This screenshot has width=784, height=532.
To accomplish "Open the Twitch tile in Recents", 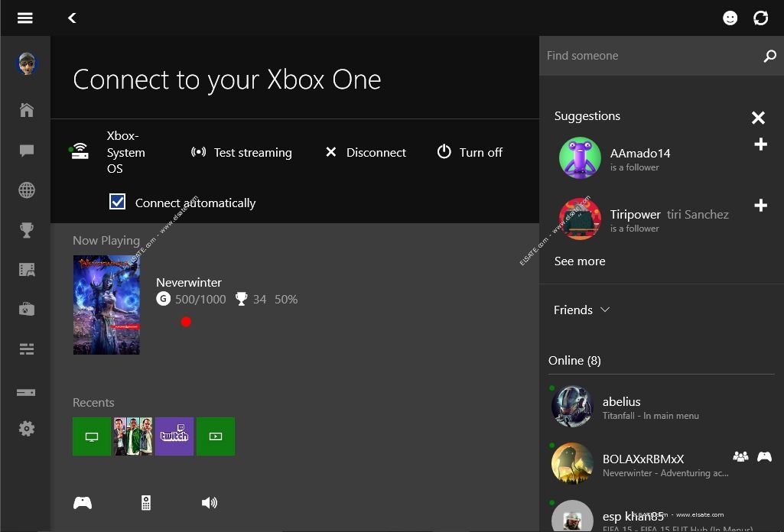I will click(174, 436).
